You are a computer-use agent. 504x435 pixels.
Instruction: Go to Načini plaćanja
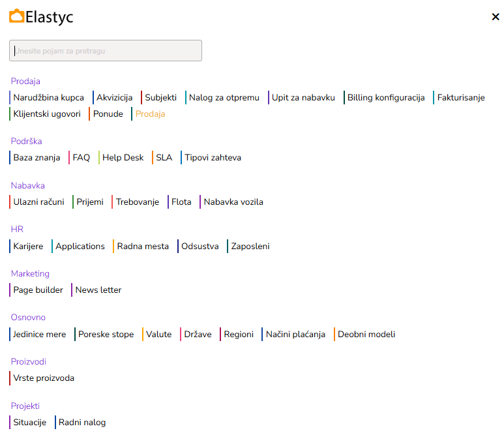[295, 335]
